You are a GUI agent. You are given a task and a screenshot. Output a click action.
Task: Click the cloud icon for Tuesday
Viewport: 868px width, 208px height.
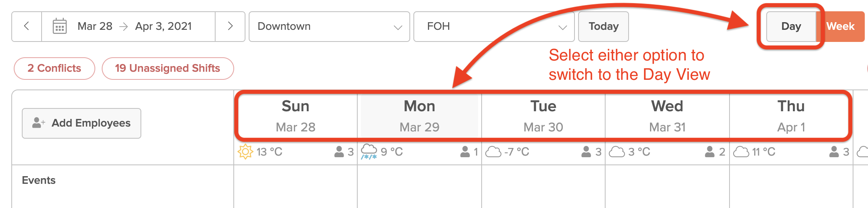click(x=493, y=152)
